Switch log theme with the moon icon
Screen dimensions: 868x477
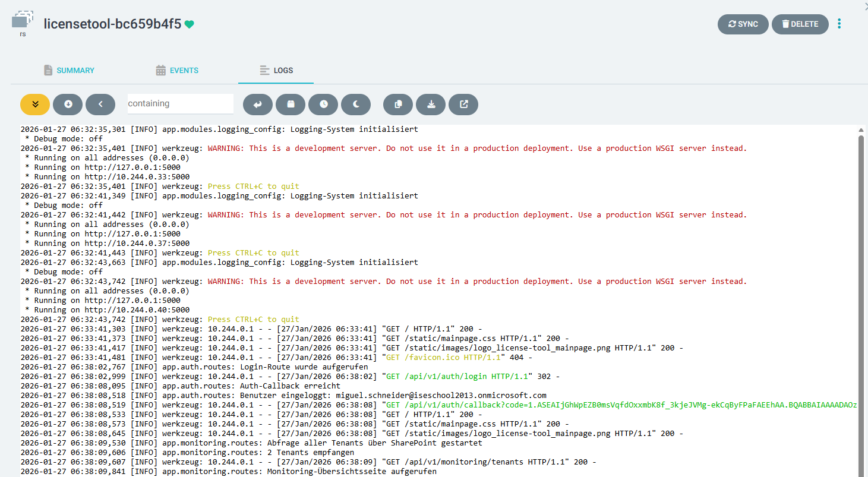point(355,105)
